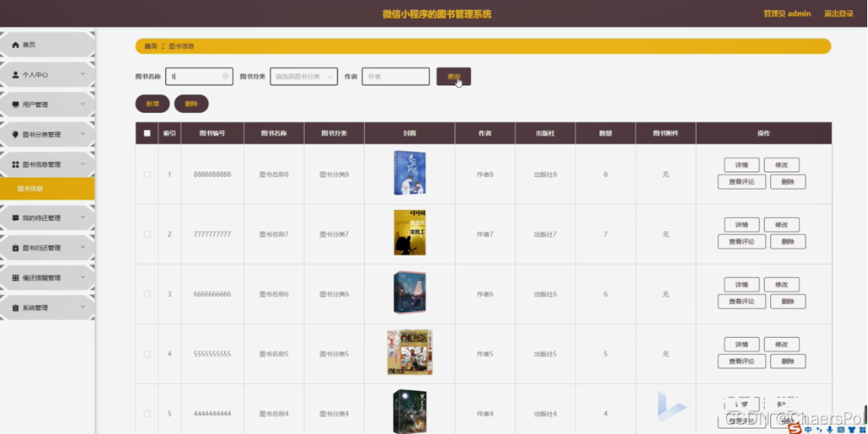
Task: Open the IME soft keyboard icon
Action: coord(841,429)
